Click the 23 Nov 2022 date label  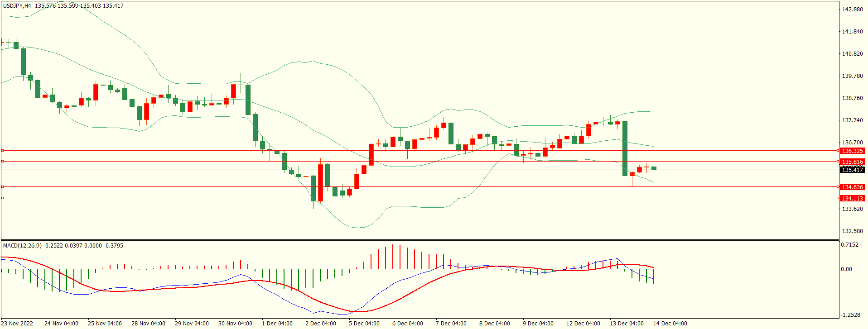click(17, 324)
